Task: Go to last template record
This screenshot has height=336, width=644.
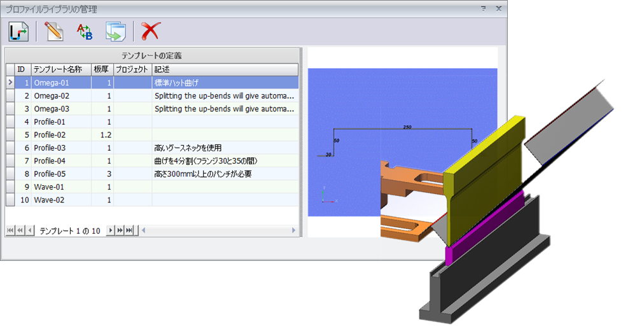Action: 129,230
